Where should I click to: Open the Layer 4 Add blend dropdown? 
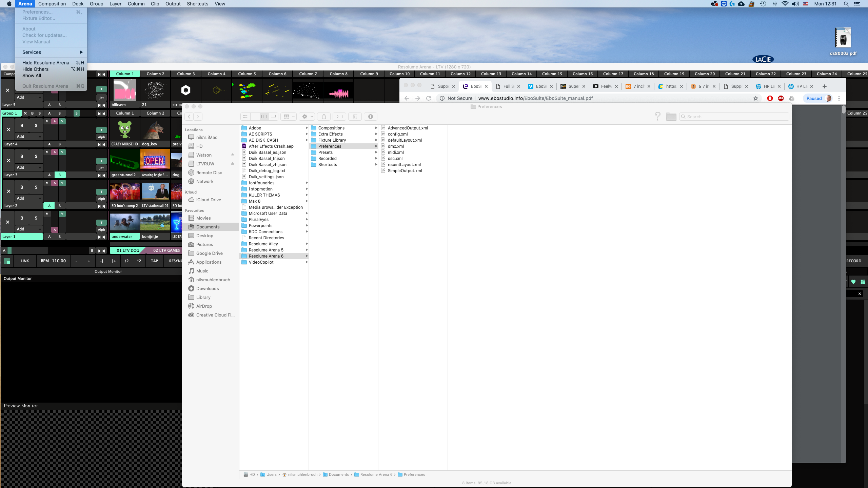point(29,137)
